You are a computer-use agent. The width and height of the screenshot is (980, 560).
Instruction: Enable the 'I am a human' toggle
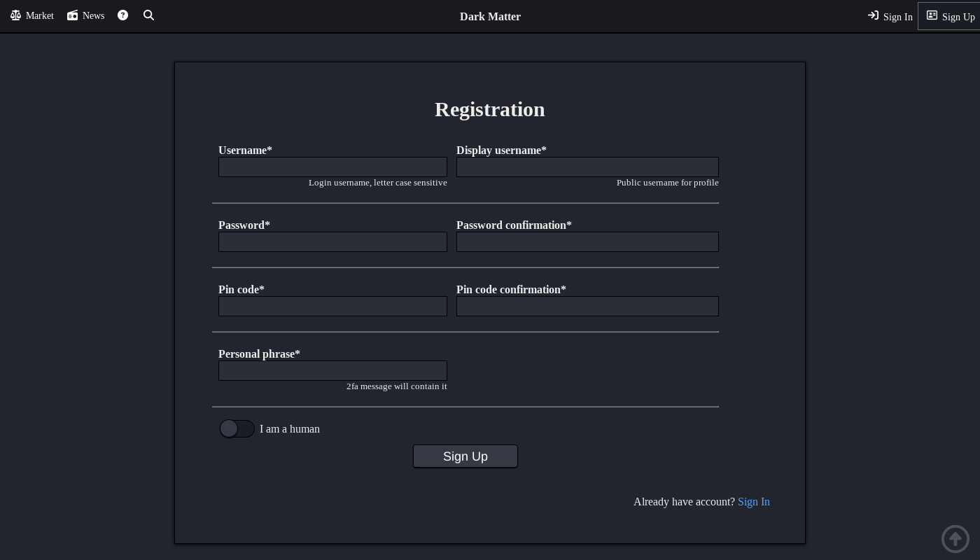[x=237, y=428]
